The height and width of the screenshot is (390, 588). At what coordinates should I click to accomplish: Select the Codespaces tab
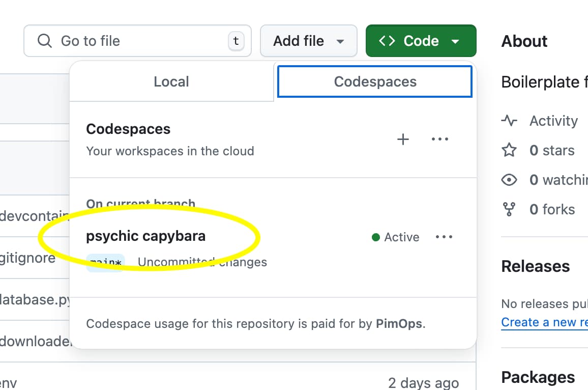375,82
